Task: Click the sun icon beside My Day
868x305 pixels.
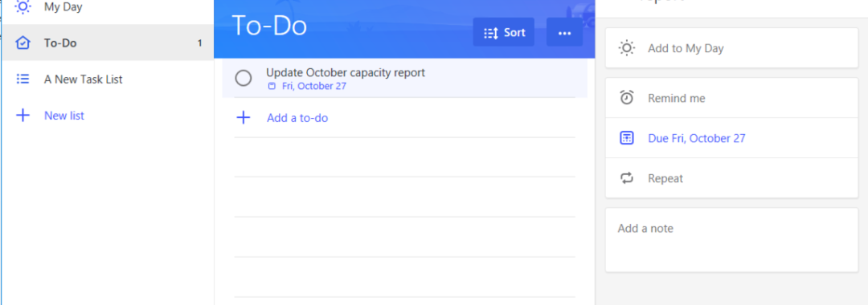Action: click(23, 6)
